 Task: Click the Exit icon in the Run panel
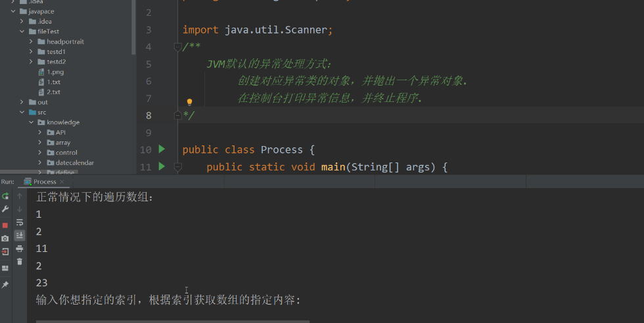pos(5,251)
